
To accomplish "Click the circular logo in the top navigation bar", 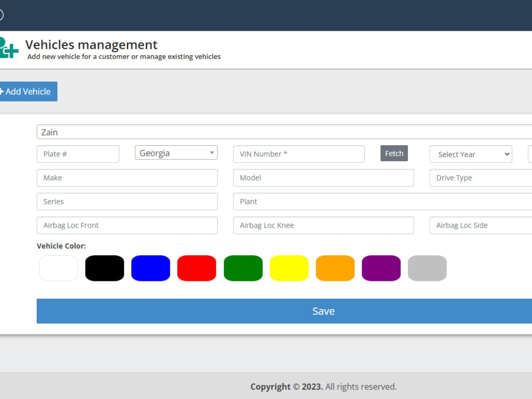I will (x=1, y=14).
